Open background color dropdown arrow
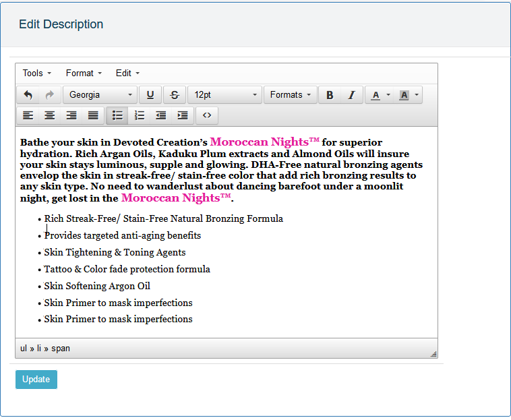 click(417, 95)
